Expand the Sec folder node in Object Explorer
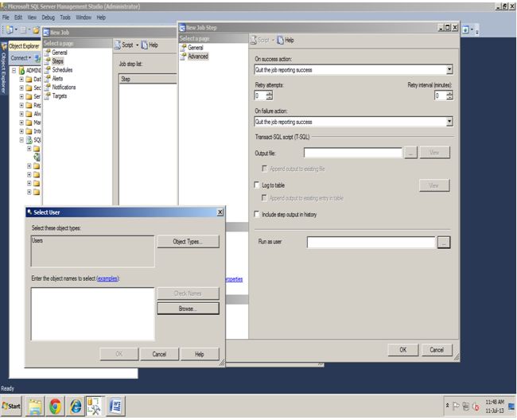This screenshot has width=517, height=420. (x=21, y=87)
